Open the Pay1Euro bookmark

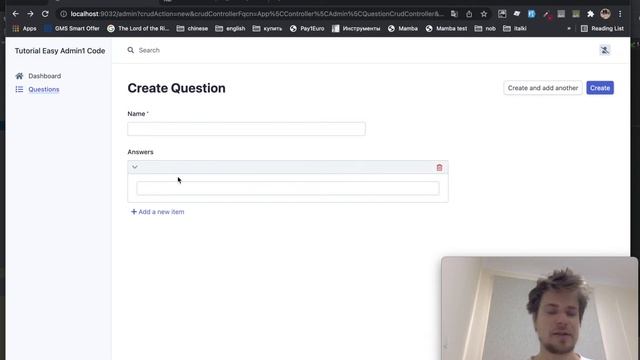click(x=307, y=29)
